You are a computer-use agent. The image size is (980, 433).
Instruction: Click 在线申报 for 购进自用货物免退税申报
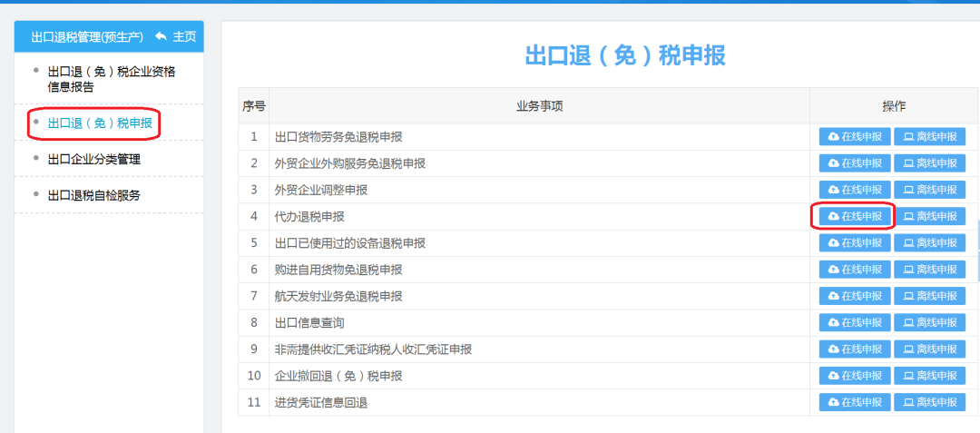click(855, 270)
